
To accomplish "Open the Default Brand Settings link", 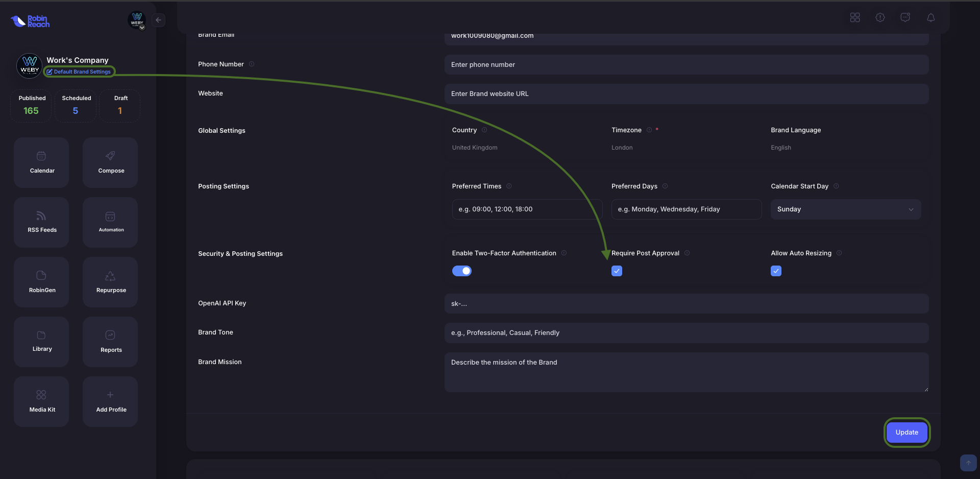I will click(x=79, y=72).
